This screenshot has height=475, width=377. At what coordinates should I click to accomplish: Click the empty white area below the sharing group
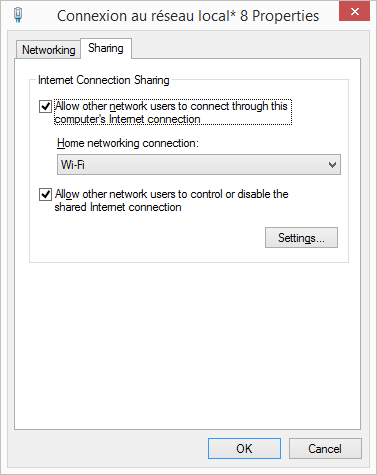[187, 345]
